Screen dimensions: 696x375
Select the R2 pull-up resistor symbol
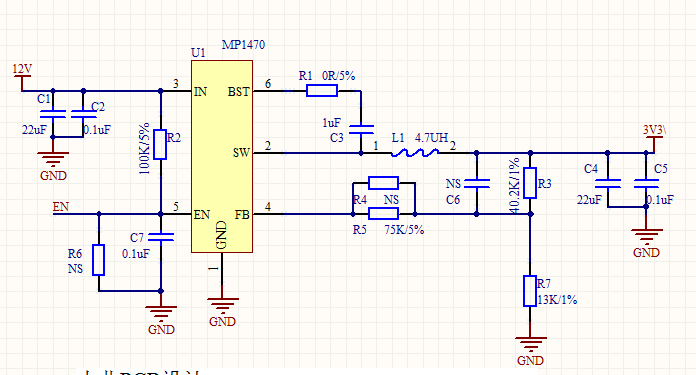pyautogui.click(x=160, y=144)
